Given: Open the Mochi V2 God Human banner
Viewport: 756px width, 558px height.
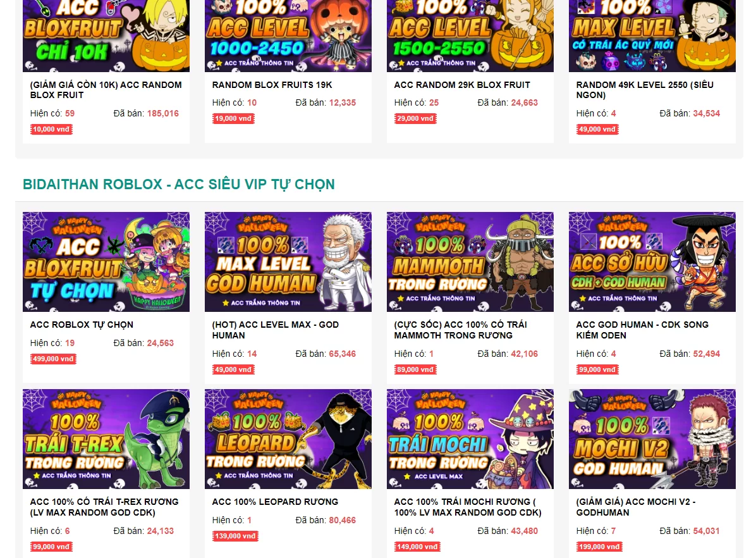Looking at the screenshot, I should click(652, 439).
